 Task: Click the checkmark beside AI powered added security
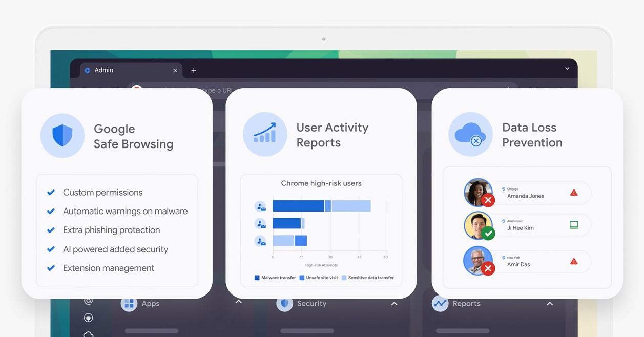[51, 249]
